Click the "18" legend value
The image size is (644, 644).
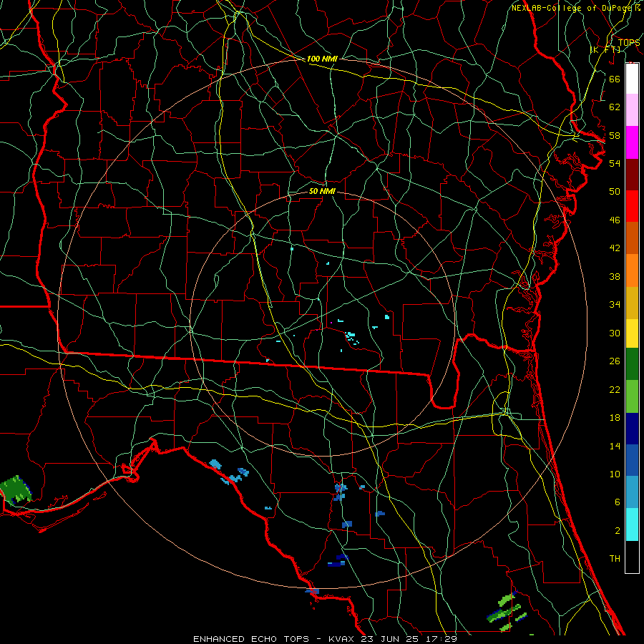click(x=615, y=418)
